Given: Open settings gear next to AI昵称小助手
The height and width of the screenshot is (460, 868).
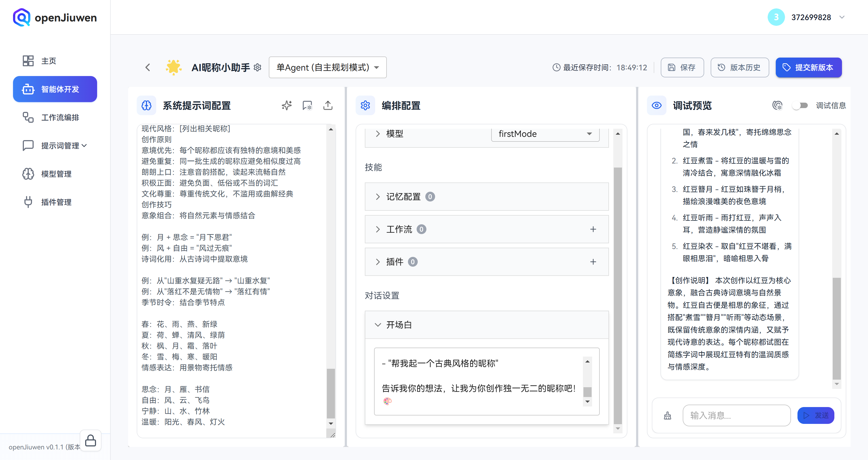Looking at the screenshot, I should click(x=257, y=67).
